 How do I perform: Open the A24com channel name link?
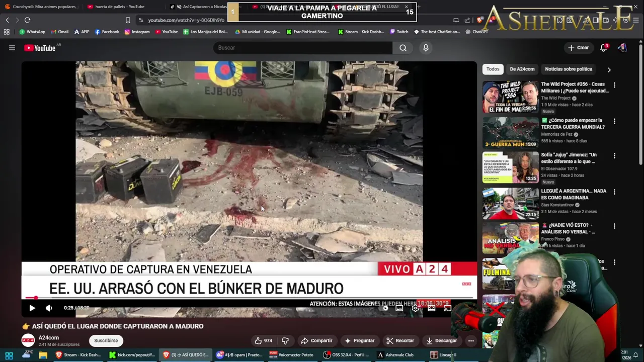pyautogui.click(x=49, y=338)
